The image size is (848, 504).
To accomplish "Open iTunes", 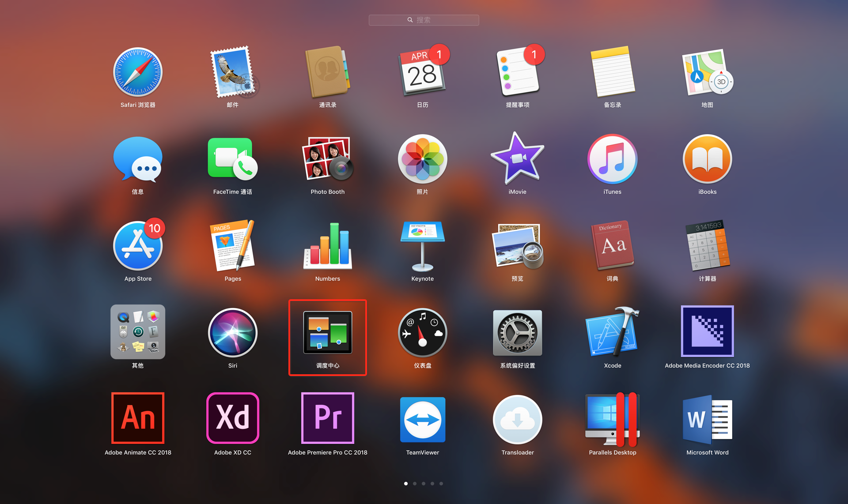I will click(613, 159).
